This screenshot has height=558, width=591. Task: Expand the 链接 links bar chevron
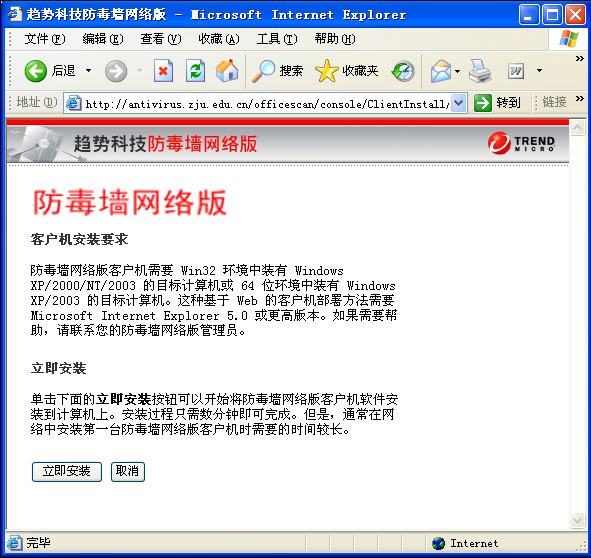[579, 98]
